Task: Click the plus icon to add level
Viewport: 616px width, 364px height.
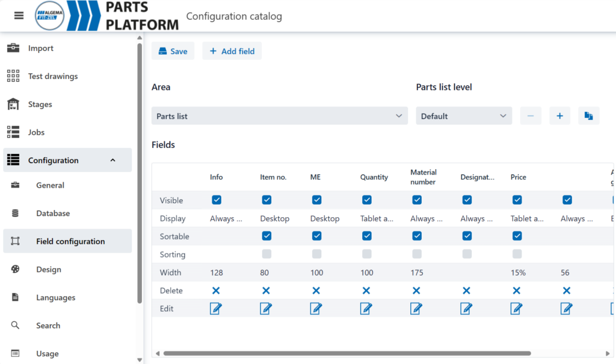Action: pyautogui.click(x=559, y=116)
